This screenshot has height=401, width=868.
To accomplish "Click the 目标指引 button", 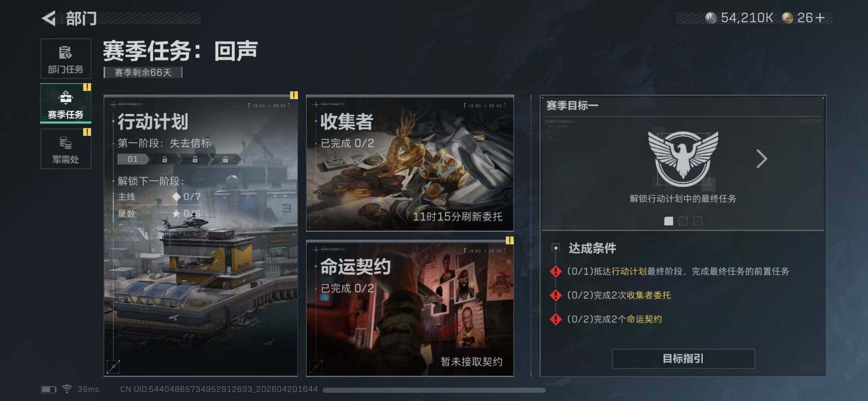I will (683, 359).
